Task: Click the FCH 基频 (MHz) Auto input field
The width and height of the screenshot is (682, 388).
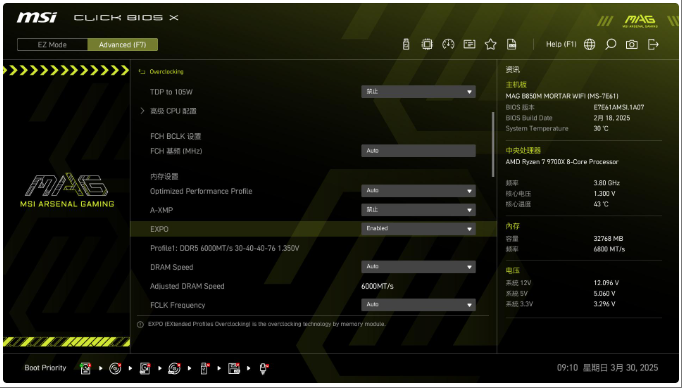Action: coord(418,151)
